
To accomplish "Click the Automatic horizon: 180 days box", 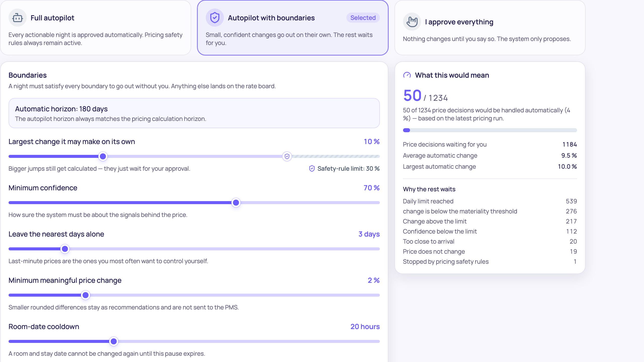I will [194, 113].
